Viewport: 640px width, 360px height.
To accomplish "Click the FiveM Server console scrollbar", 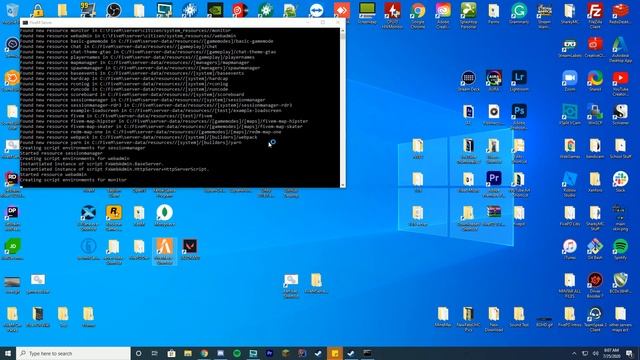I will [342, 107].
